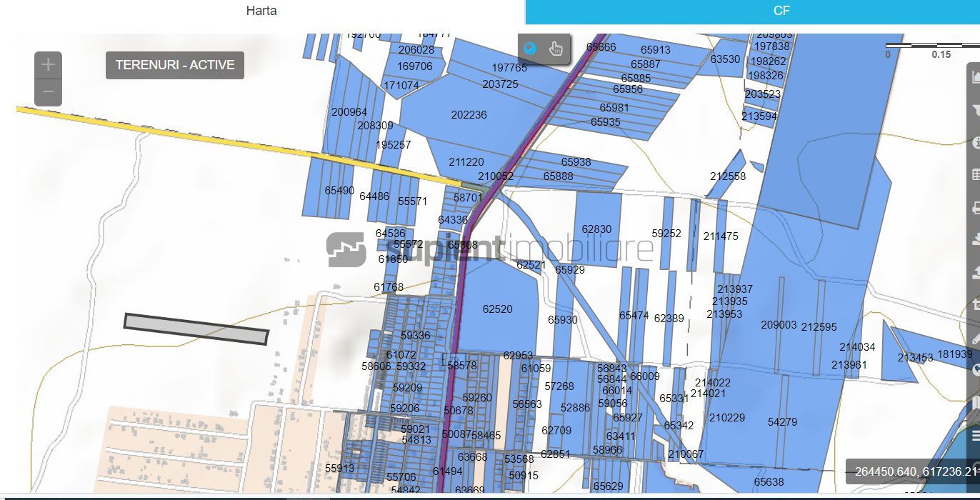The image size is (980, 500).
Task: Click the info icon in right sidebar
Action: [x=975, y=143]
